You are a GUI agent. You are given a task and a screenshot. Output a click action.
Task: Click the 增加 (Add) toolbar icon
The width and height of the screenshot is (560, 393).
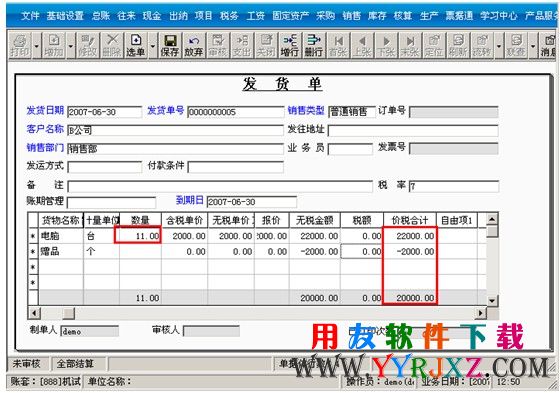click(x=54, y=45)
